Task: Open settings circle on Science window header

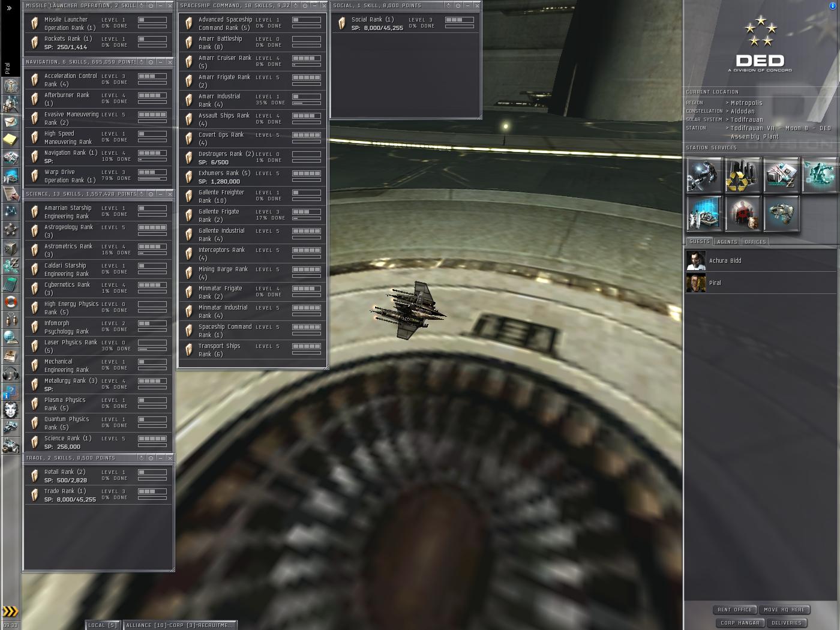Action: tap(151, 194)
